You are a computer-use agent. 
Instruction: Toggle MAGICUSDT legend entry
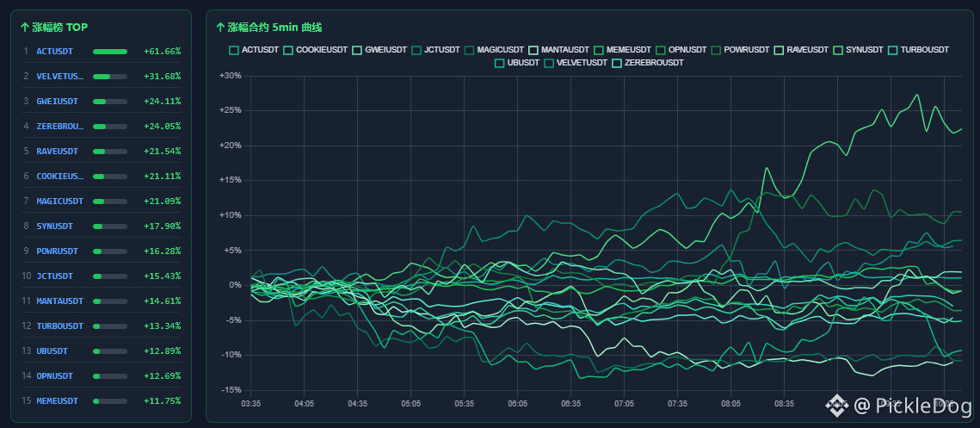[494, 49]
